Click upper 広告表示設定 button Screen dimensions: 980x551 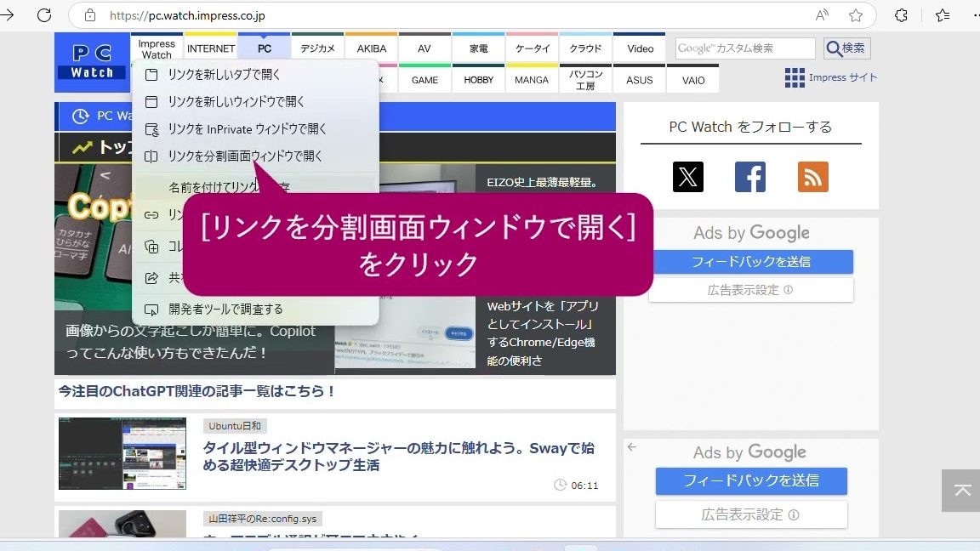coord(750,290)
